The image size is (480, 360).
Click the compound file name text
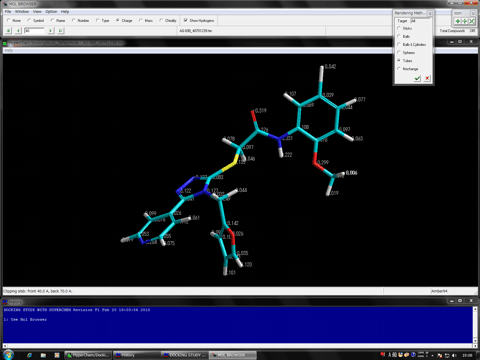(x=196, y=31)
